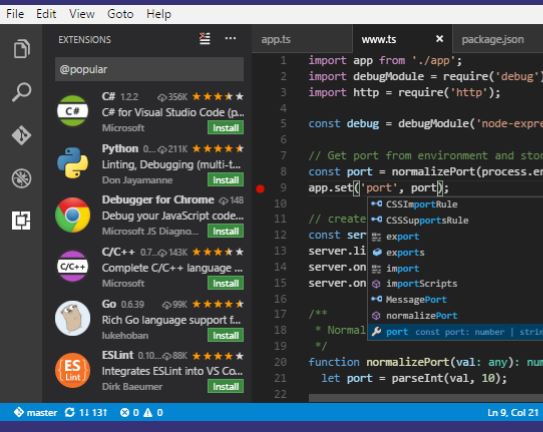Install Debugger for Chrome extension
This screenshot has height=432, width=543.
(225, 231)
